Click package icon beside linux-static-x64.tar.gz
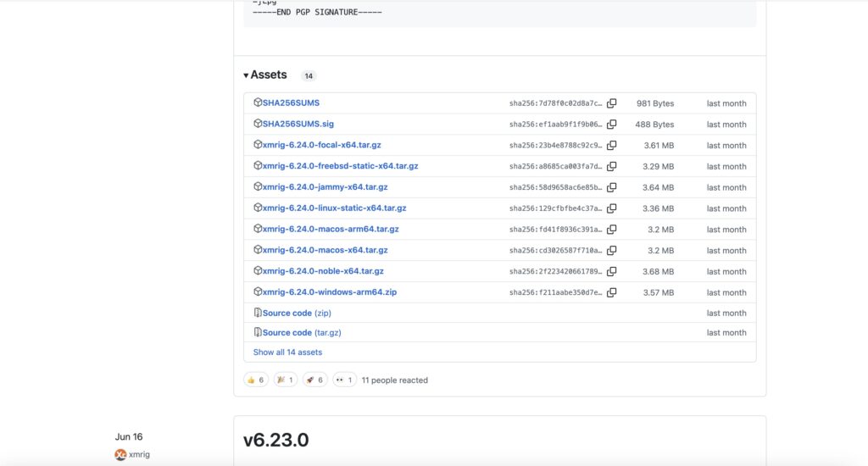This screenshot has width=868, height=466. click(258, 208)
